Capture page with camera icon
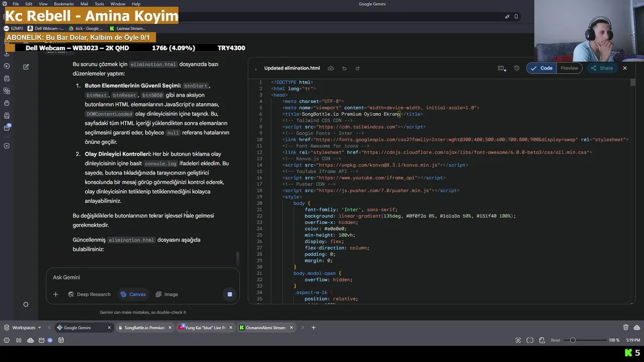 coord(518,340)
